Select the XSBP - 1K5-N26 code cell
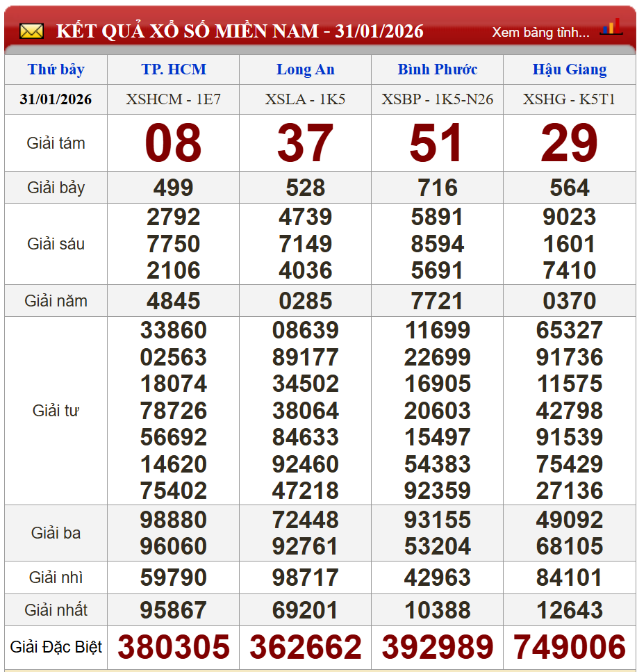This screenshot has width=637, height=672. 437,99
